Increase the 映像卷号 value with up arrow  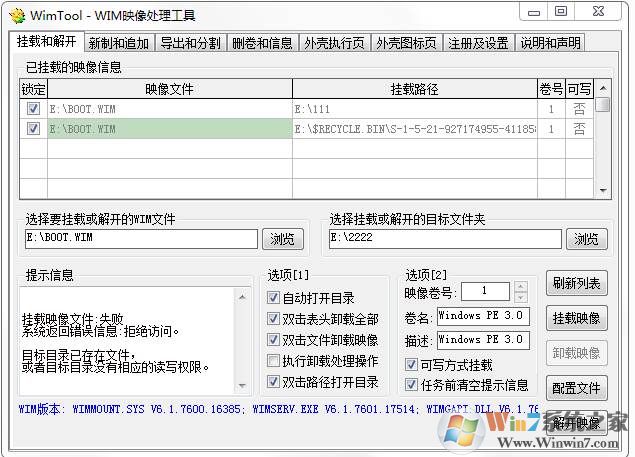[x=518, y=286]
